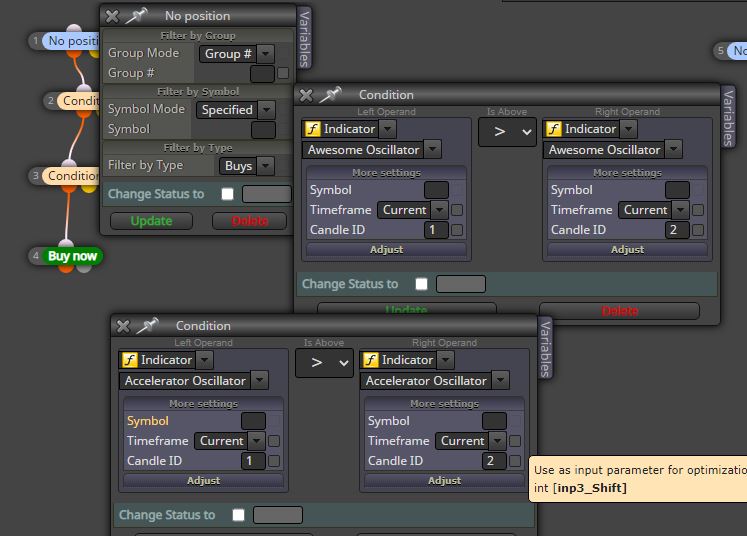Screen dimensions: 747x536
Task: Open Filter by Type Buys dropdown
Action: (x=247, y=166)
